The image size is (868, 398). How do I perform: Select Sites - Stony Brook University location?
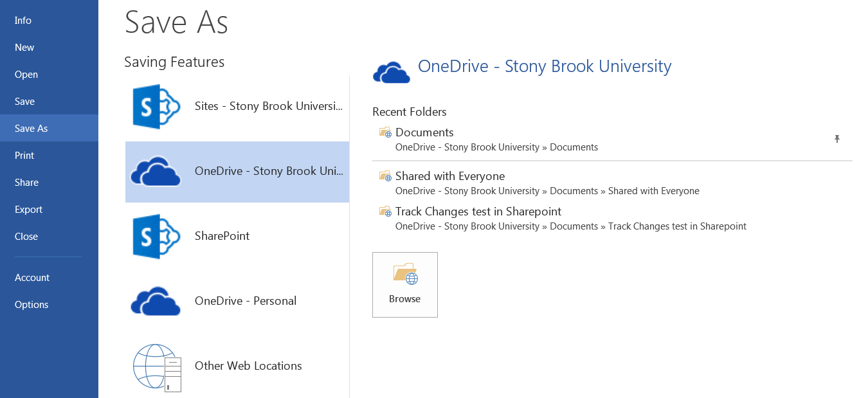tap(269, 106)
